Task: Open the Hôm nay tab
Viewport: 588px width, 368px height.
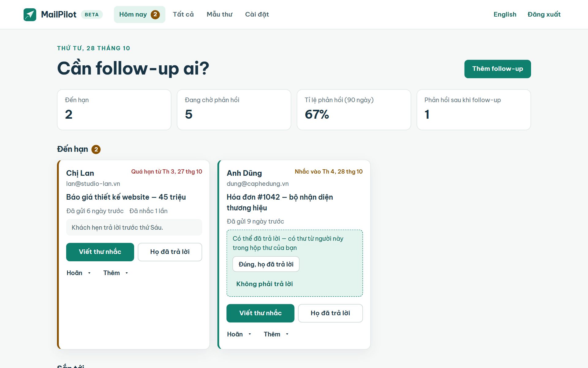Action: pos(139,14)
